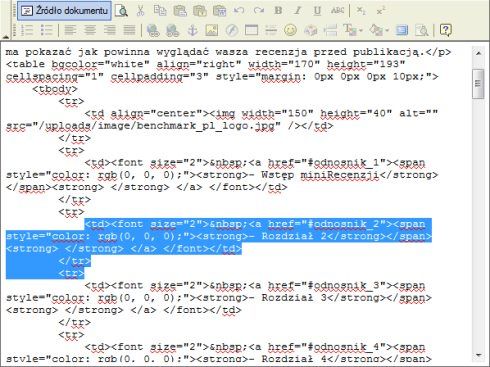Click the Insert link globe icon

click(x=153, y=30)
